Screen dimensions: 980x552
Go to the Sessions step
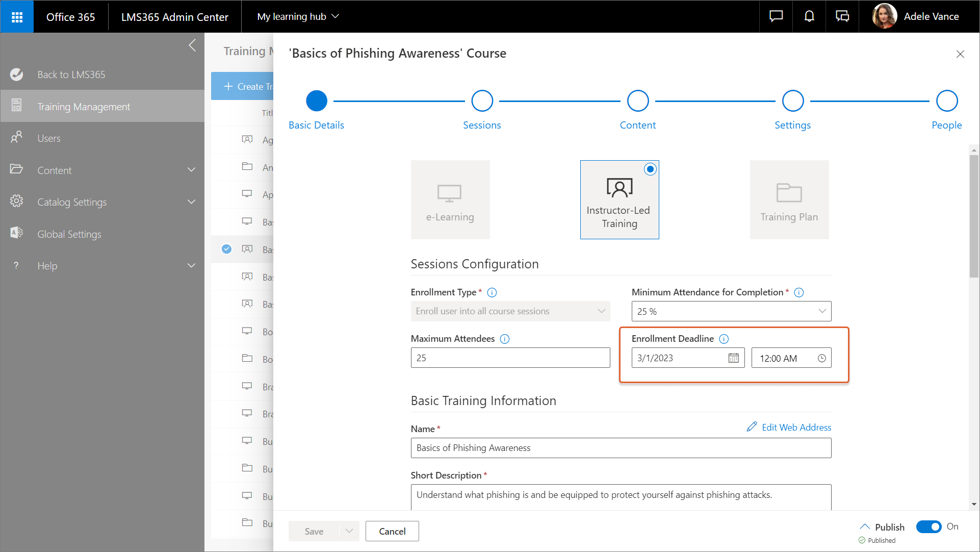[x=482, y=101]
